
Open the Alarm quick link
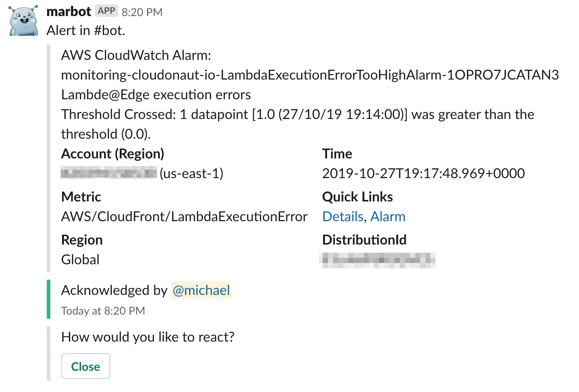pyautogui.click(x=388, y=217)
